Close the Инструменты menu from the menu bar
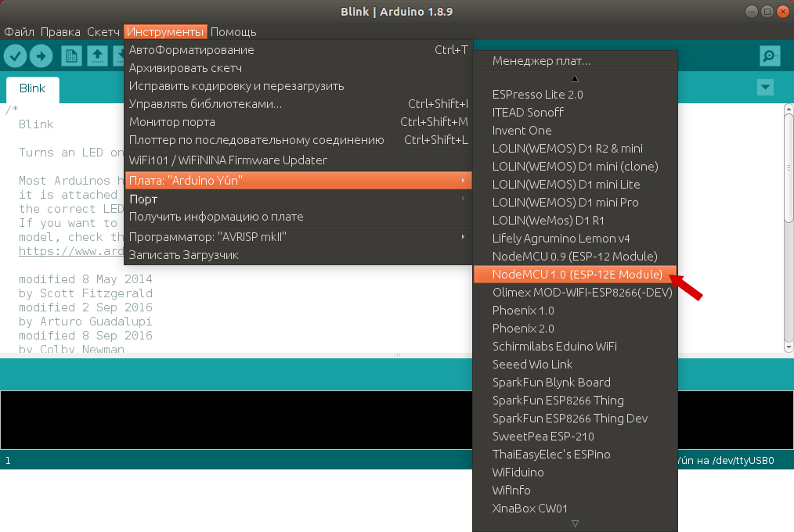Image resolution: width=794 pixels, height=532 pixels. pos(165,32)
